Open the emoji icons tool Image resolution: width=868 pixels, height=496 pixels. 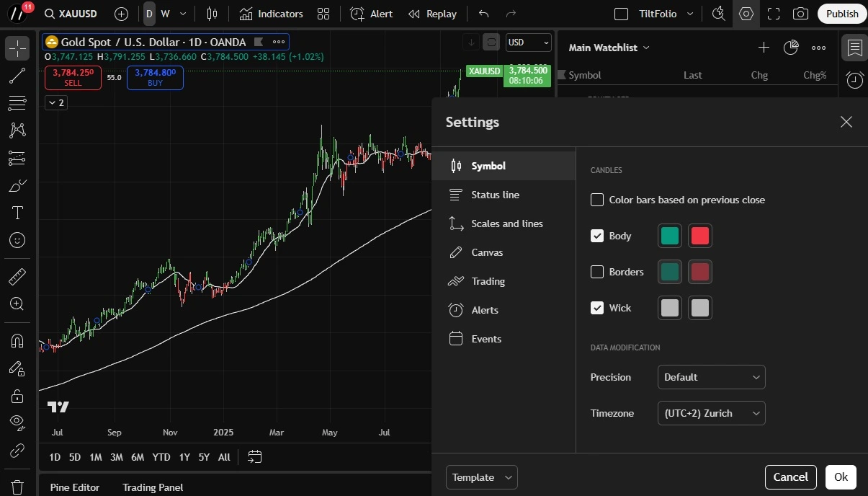pos(17,240)
